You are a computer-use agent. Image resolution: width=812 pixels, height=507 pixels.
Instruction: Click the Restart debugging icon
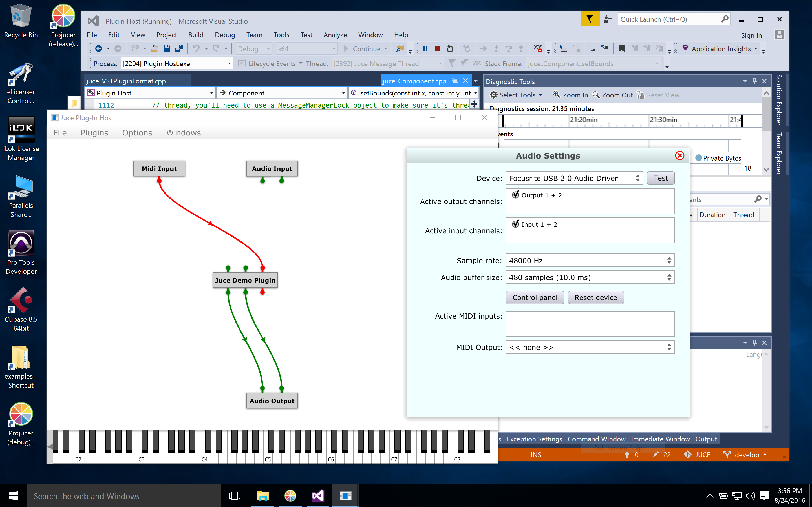450,49
